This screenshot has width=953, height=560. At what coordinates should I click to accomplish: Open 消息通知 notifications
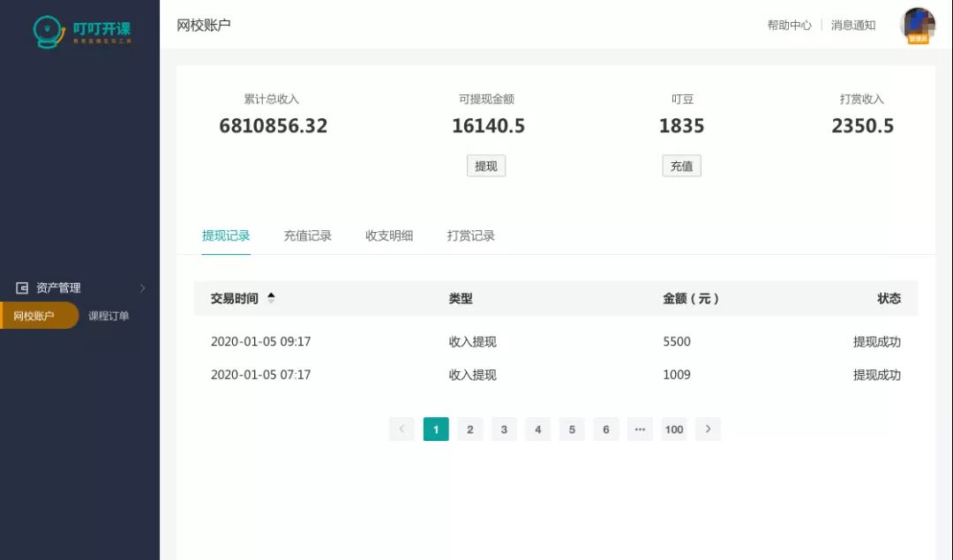point(853,25)
